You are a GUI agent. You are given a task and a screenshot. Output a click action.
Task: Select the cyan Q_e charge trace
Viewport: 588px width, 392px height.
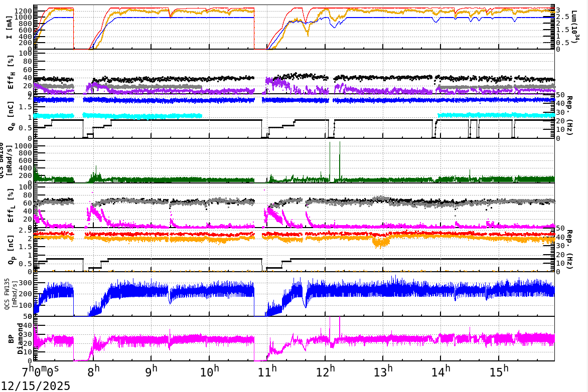tap(151, 115)
